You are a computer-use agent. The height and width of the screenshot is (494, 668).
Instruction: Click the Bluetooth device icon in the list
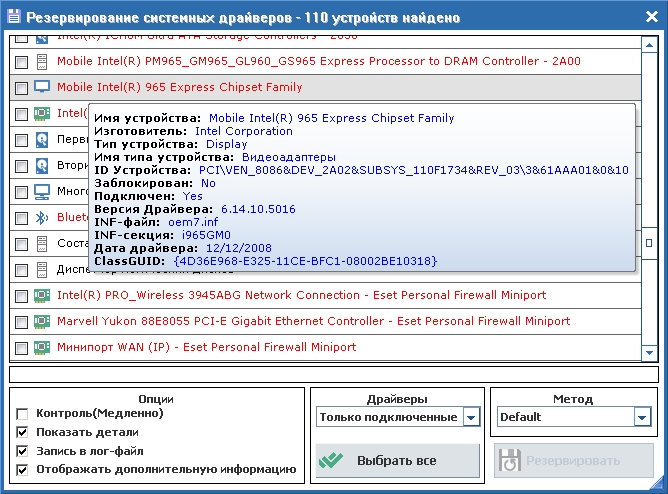[42, 217]
